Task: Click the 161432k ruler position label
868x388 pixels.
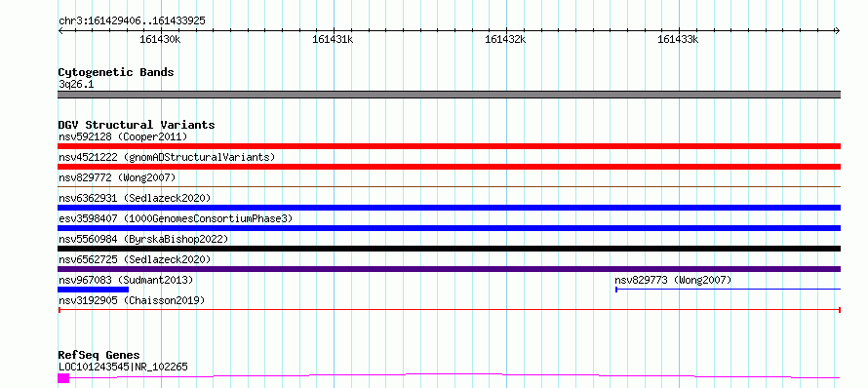Action: tap(505, 39)
